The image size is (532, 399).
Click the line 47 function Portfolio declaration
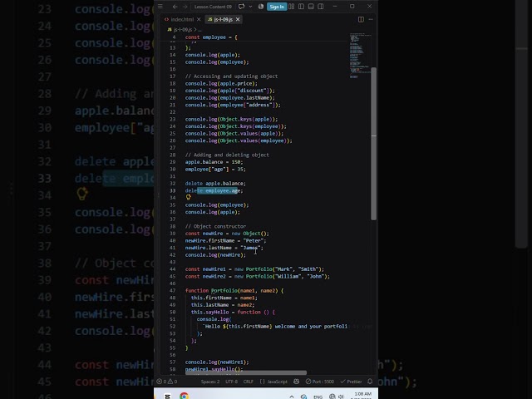[234, 290]
